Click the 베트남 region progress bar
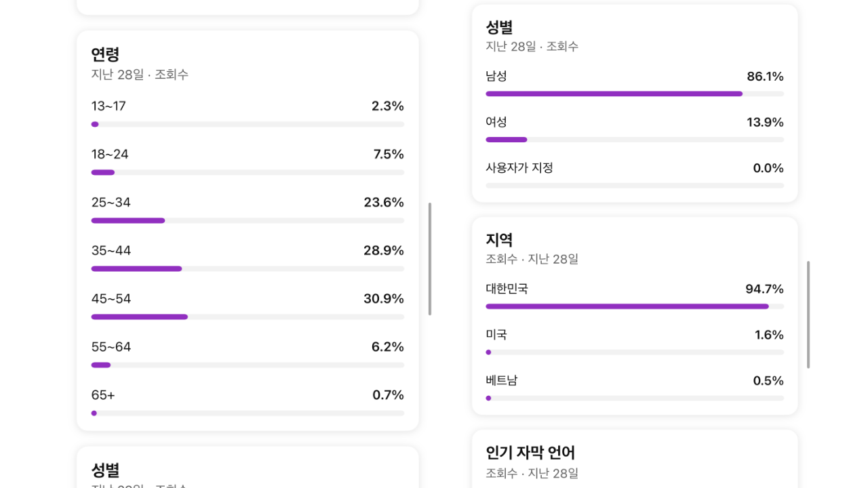Image resolution: width=868 pixels, height=488 pixels. pos(635,398)
